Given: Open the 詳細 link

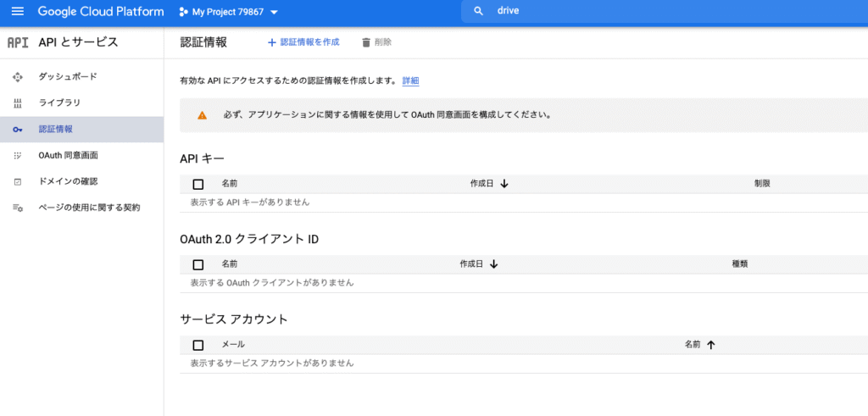Looking at the screenshot, I should [410, 81].
